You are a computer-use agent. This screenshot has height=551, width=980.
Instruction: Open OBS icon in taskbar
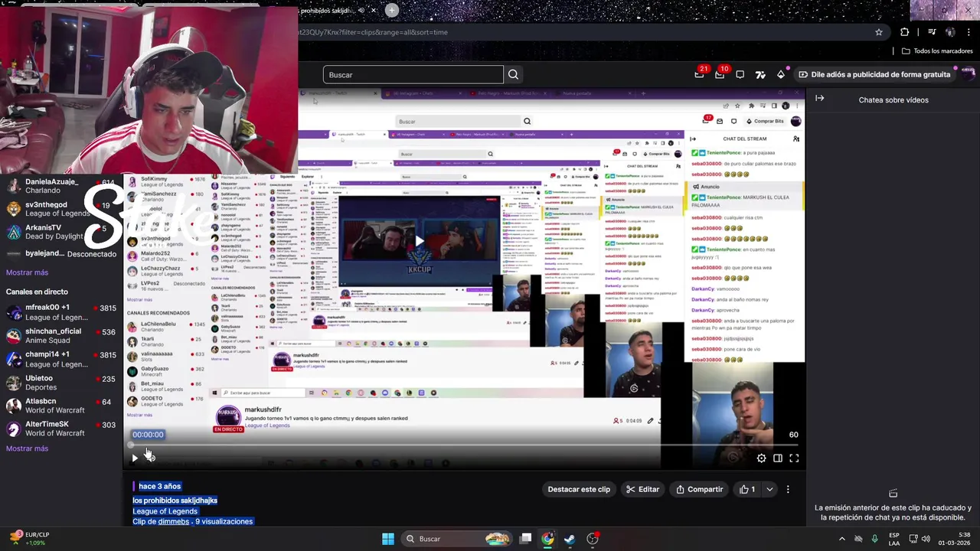click(x=593, y=539)
